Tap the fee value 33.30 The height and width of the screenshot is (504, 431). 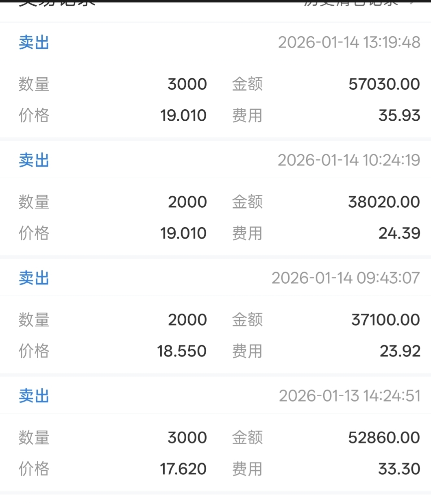pyautogui.click(x=400, y=469)
